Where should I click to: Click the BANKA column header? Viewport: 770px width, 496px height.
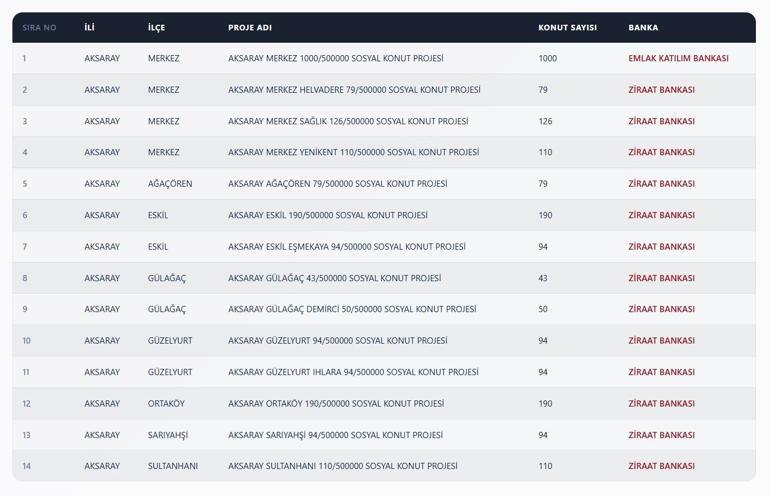643,28
